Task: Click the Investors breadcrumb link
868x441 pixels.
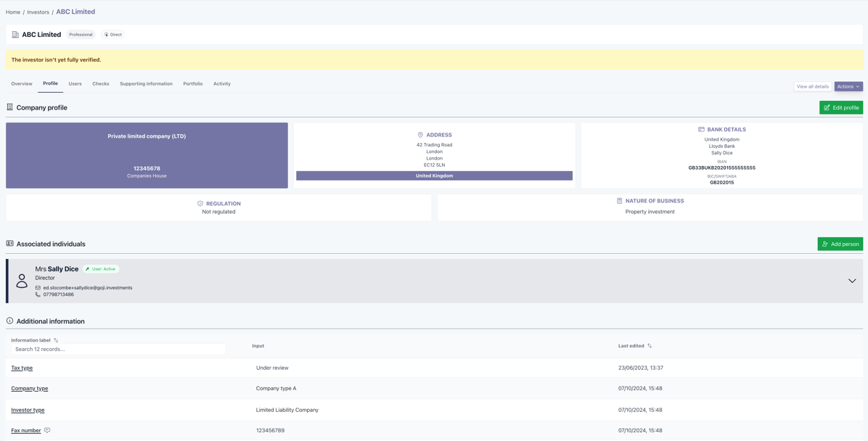Action: pos(38,12)
